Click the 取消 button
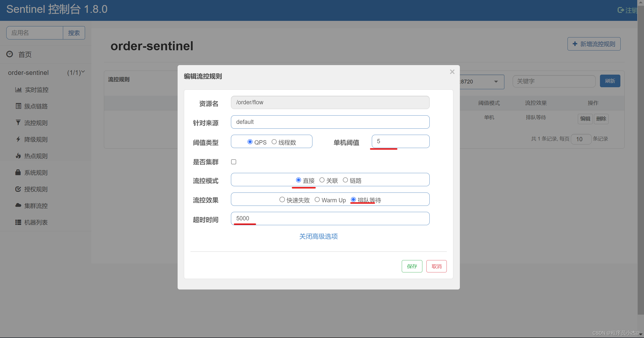 click(x=436, y=266)
